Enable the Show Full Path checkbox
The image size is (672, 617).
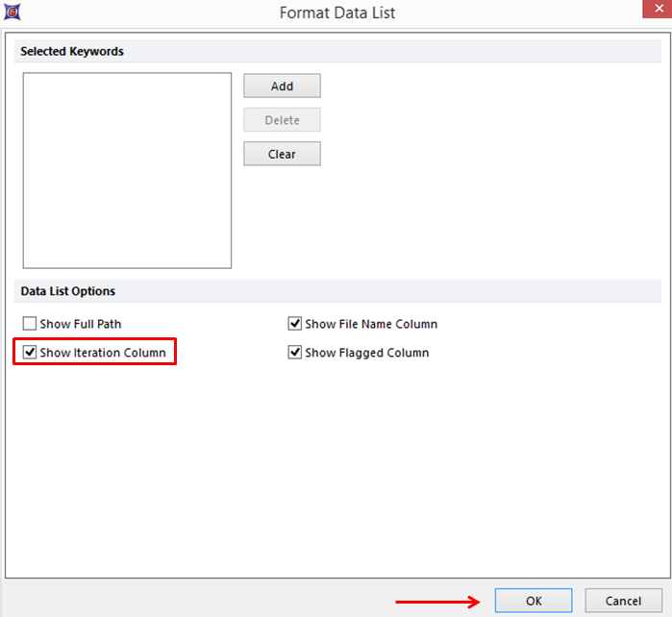[30, 324]
